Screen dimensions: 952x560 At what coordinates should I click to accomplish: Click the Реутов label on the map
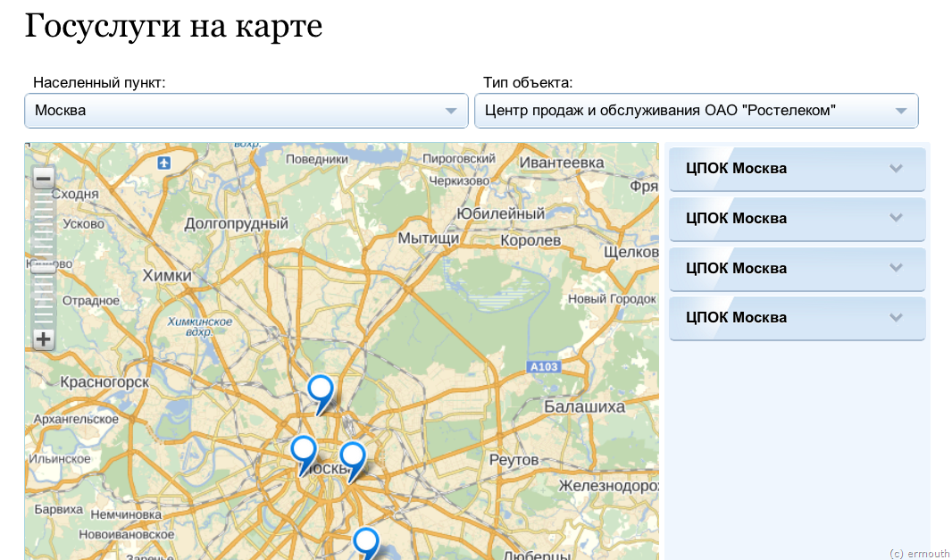pos(514,460)
